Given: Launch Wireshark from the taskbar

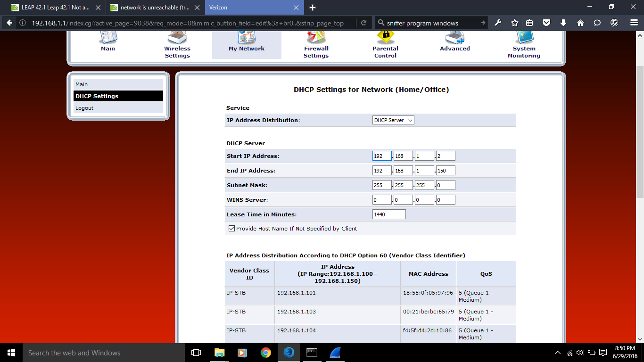Looking at the screenshot, I should pos(335,353).
